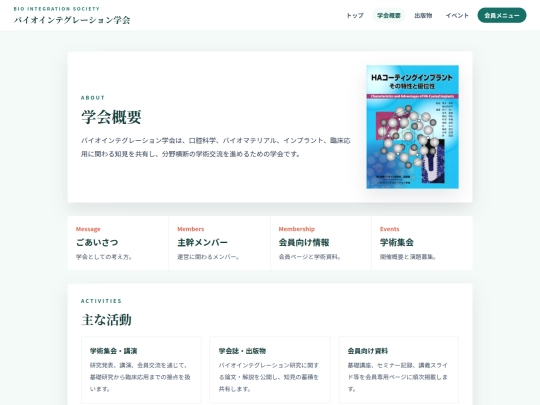This screenshot has width=540, height=405.
Task: Click the 会員ページと学術資料。 description text
Action: [310, 257]
